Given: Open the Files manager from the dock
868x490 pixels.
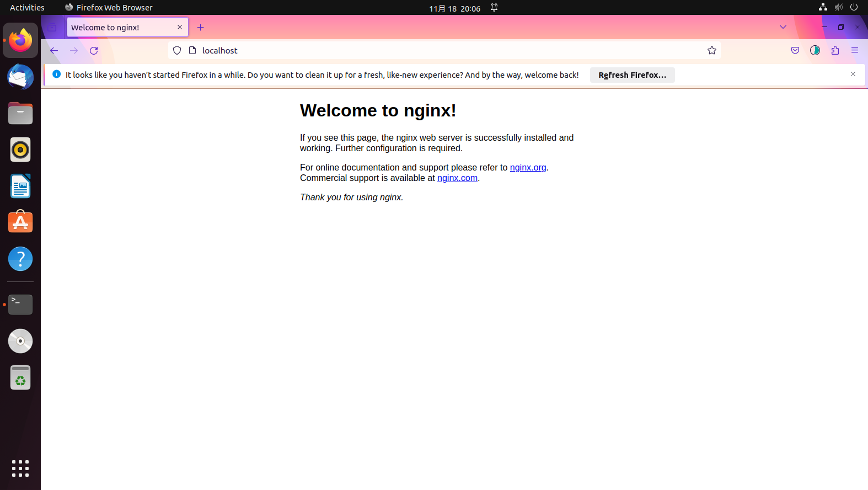Looking at the screenshot, I should point(20,113).
